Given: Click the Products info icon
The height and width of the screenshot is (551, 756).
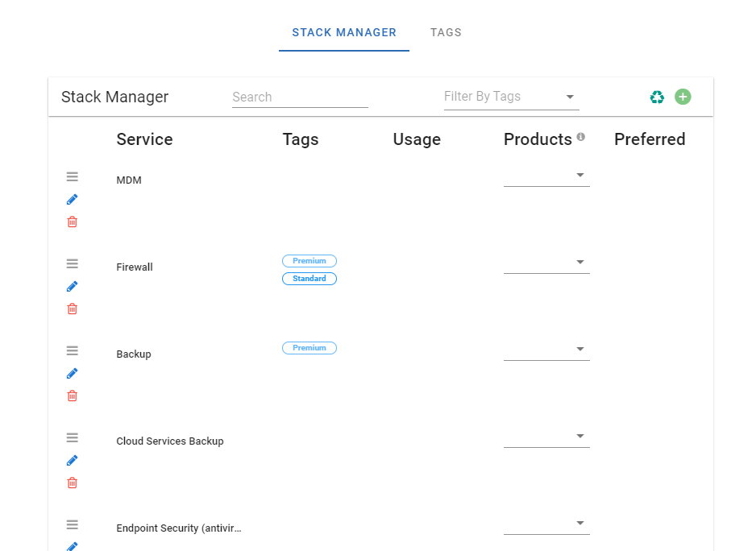Looking at the screenshot, I should coord(580,137).
